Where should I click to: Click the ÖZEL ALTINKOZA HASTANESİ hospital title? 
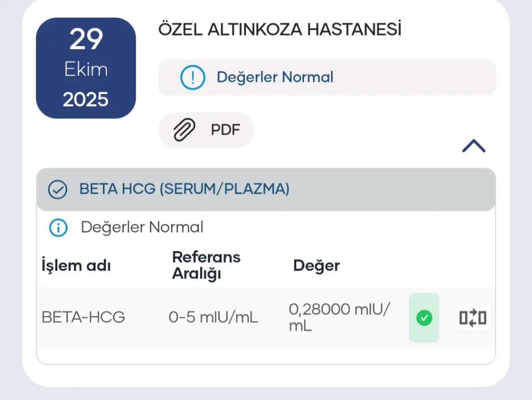click(x=280, y=30)
